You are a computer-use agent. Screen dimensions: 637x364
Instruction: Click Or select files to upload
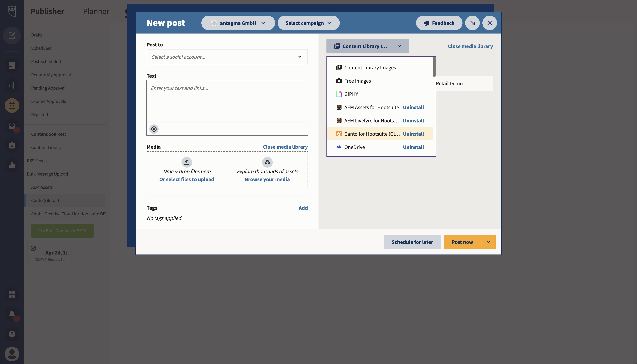click(187, 179)
